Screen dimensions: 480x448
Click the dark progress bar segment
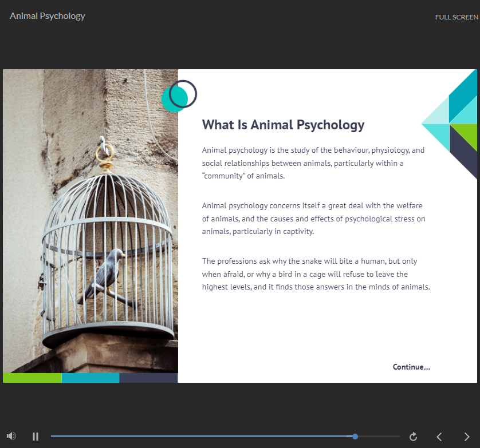(x=148, y=378)
